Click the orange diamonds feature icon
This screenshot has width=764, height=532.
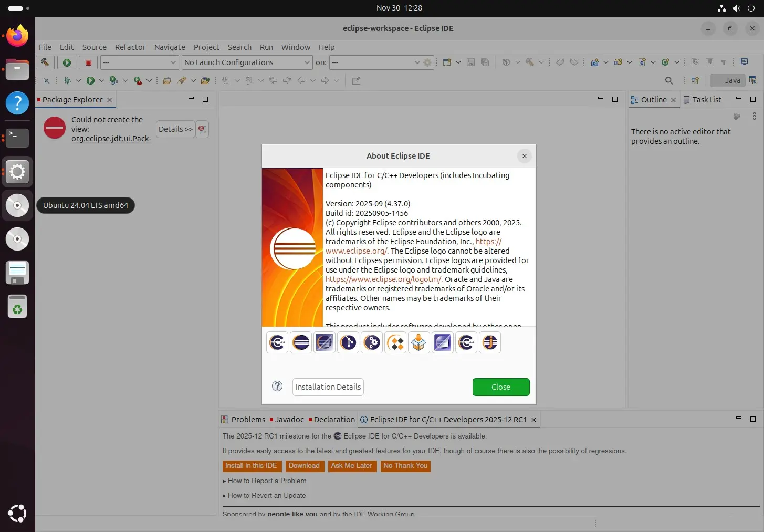coord(395,343)
